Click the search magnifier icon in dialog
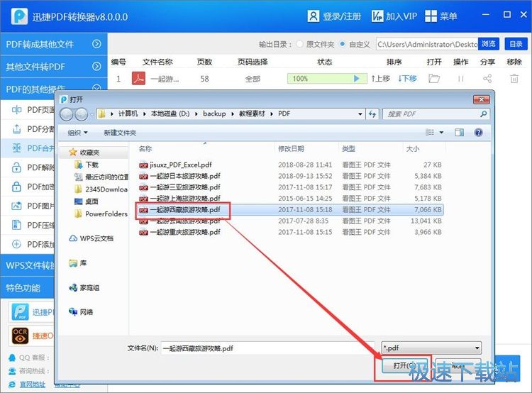Image resolution: width=532 pixels, height=393 pixels. point(484,114)
